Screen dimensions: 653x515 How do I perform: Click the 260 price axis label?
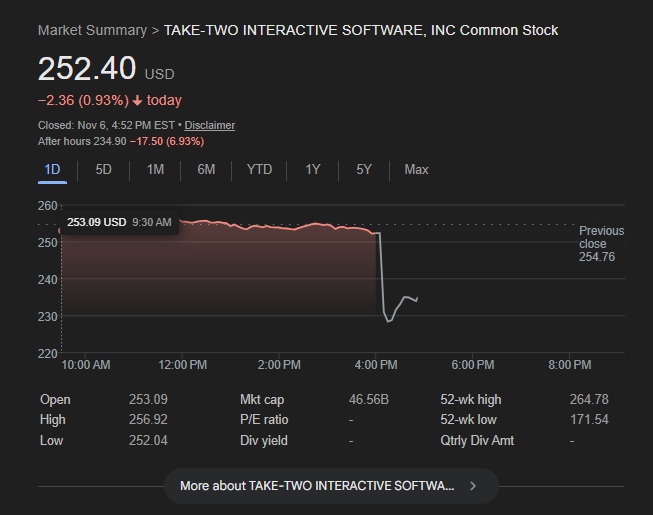coord(47,206)
